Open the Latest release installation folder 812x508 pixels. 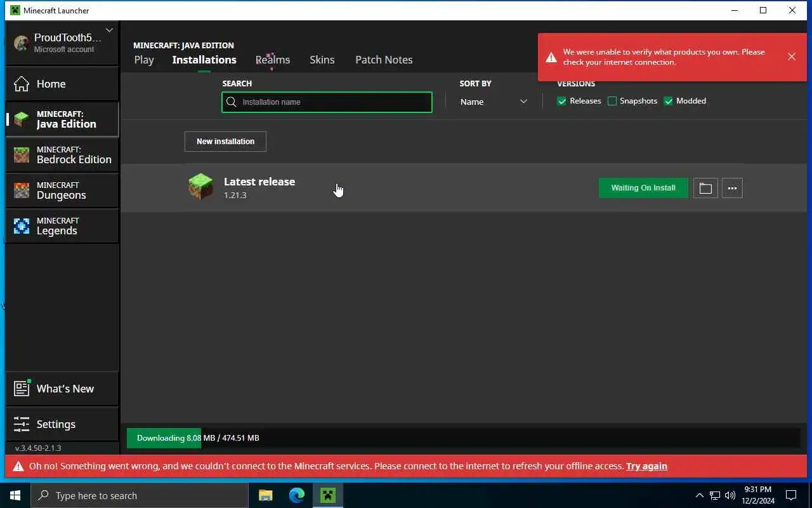(705, 188)
